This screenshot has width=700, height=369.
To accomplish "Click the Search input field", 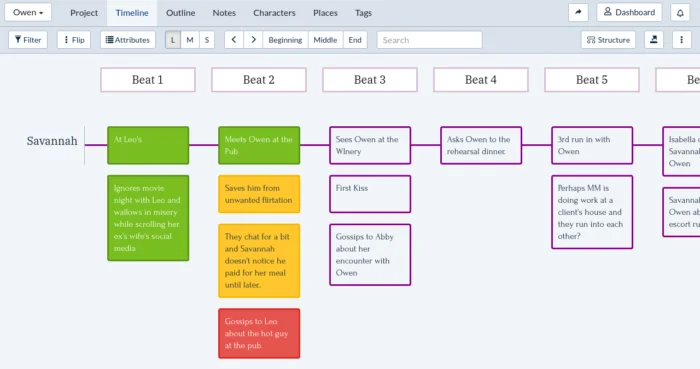I will 429,40.
